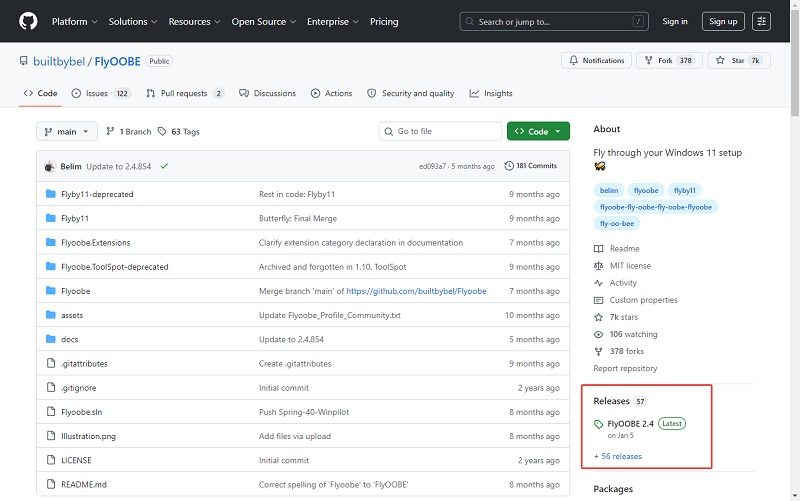Open the + 56 releases link

point(618,456)
